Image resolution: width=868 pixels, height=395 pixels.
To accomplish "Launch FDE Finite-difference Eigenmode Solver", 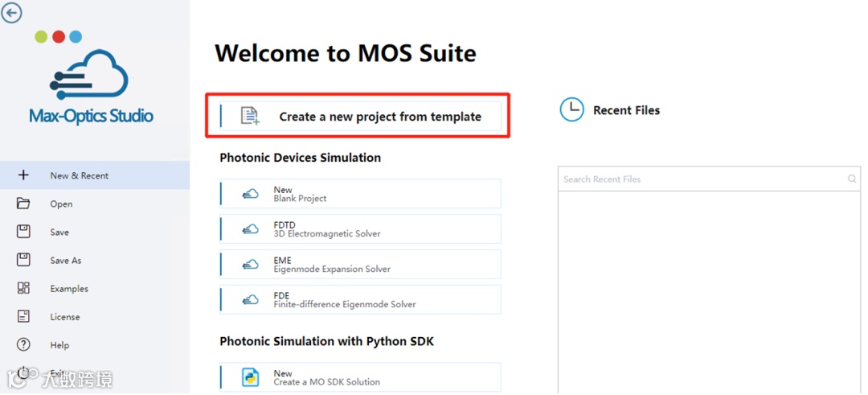I will point(360,300).
